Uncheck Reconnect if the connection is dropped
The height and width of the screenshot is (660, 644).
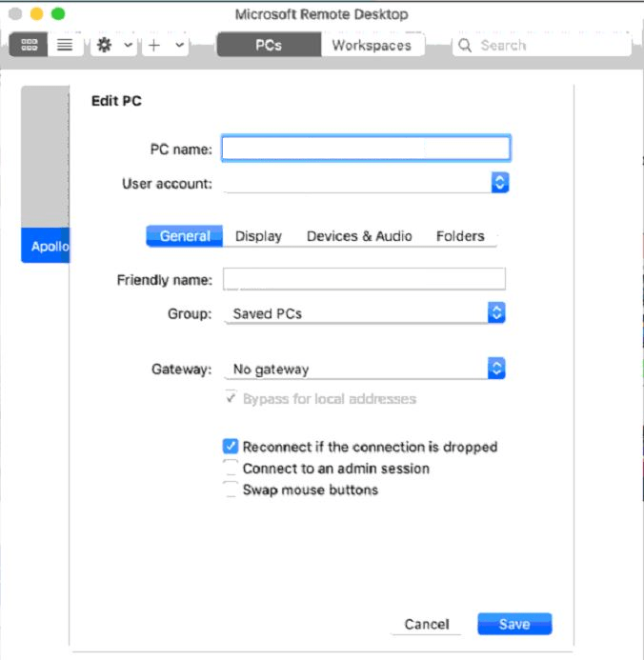pos(231,446)
